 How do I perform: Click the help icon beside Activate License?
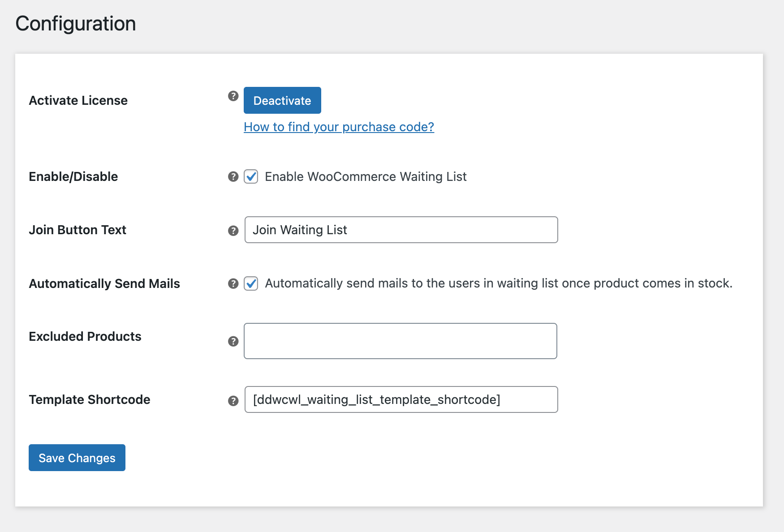(x=233, y=96)
